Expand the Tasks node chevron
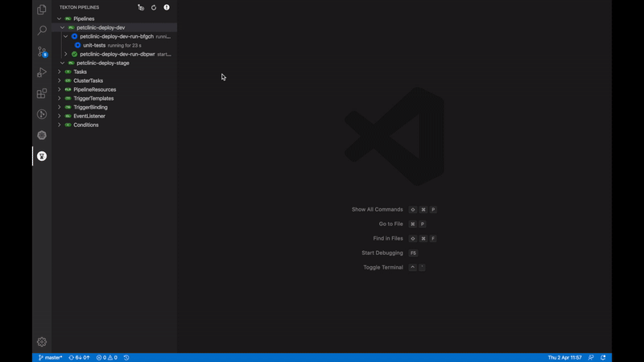The width and height of the screenshot is (644, 362). point(59,72)
